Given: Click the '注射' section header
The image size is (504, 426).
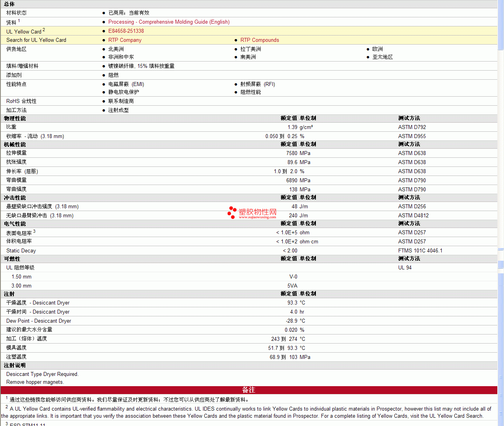Looking at the screenshot, I should (9, 294).
